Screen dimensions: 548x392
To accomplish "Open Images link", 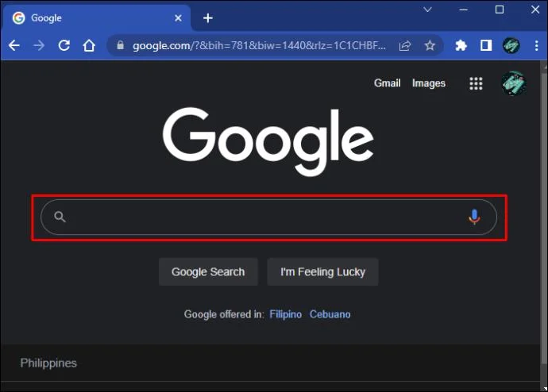I will point(429,83).
